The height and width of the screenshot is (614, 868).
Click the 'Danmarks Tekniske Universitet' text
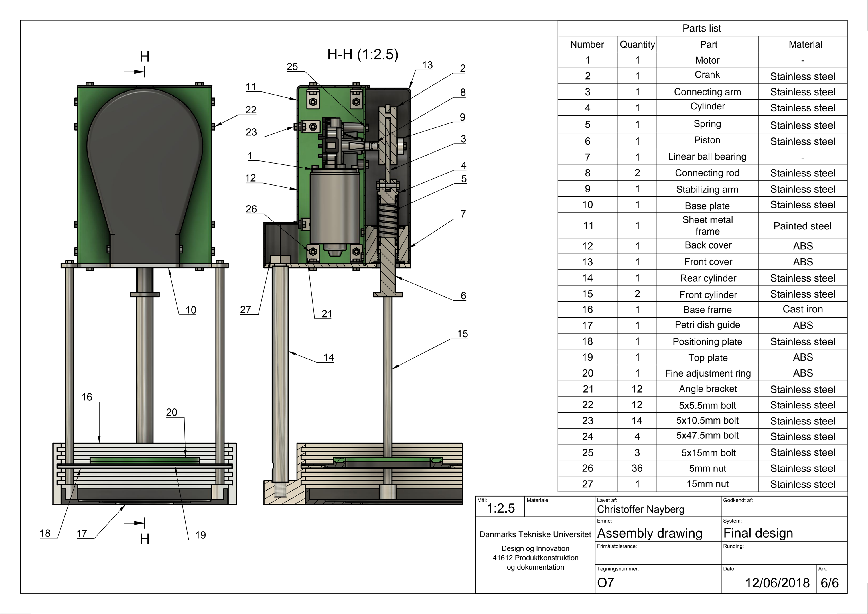[x=535, y=534]
